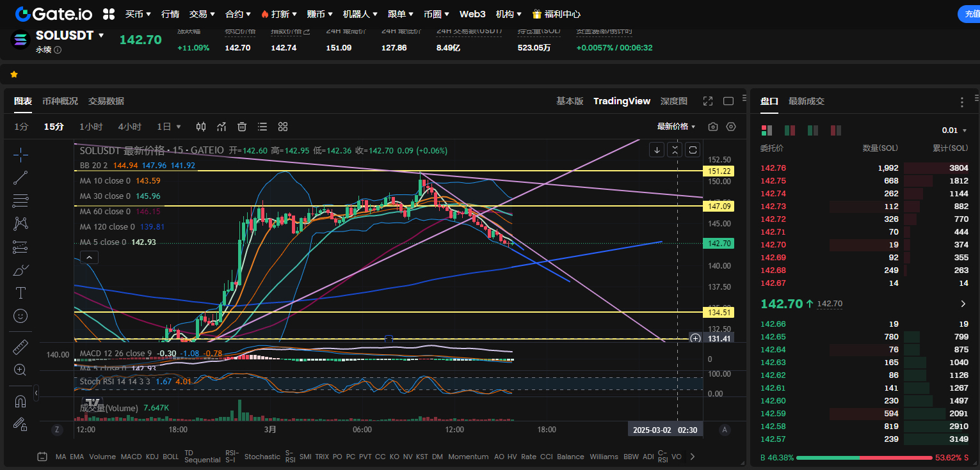Screen dimensions: 980x470
Task: Add the KDJ indicator from bottom bar
Action: coord(152,457)
